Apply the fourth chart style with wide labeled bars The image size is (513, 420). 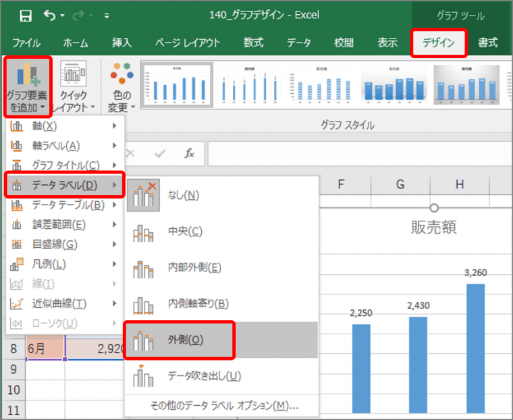click(x=394, y=85)
